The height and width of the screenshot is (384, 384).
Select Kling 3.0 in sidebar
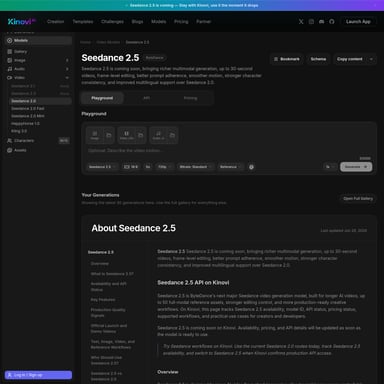(x=19, y=131)
